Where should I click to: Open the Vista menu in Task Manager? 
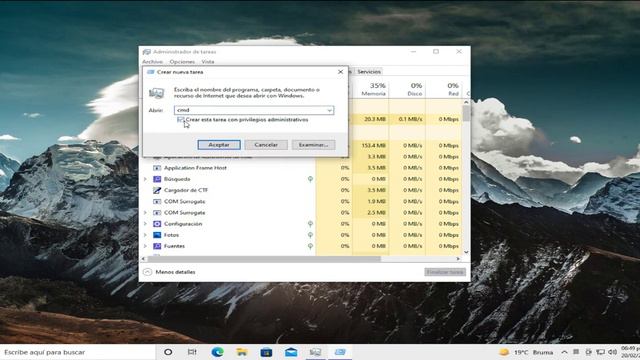208,62
